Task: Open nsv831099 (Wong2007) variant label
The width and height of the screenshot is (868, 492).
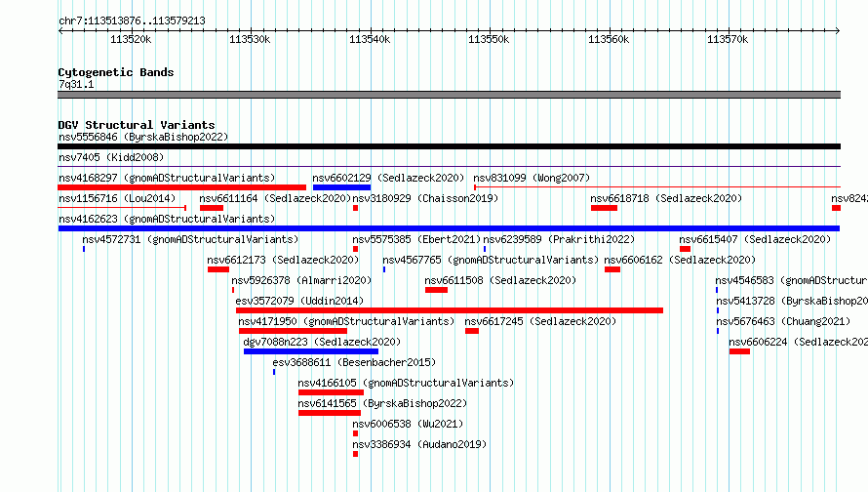Action: [x=532, y=178]
